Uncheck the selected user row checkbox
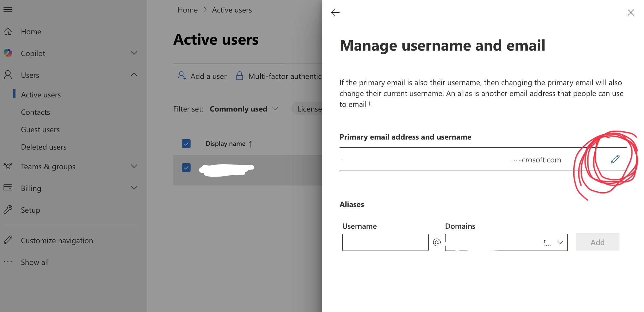Image resolution: width=644 pixels, height=312 pixels. pyautogui.click(x=186, y=168)
